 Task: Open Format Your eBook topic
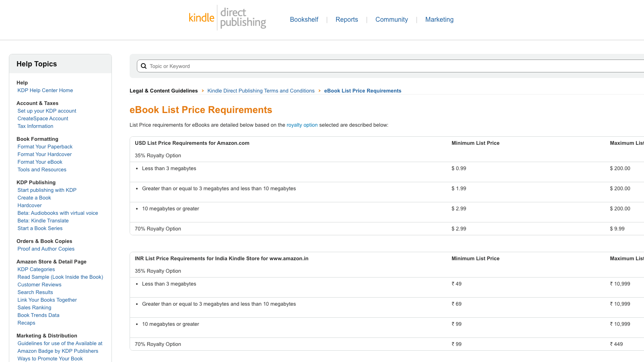(40, 162)
